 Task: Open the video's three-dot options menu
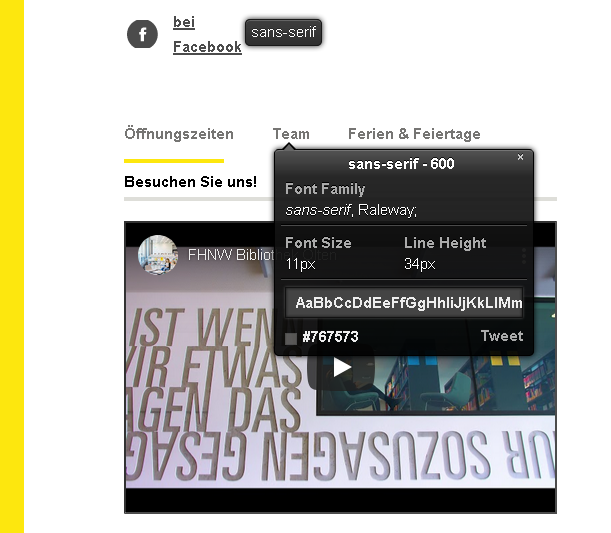coord(524,256)
